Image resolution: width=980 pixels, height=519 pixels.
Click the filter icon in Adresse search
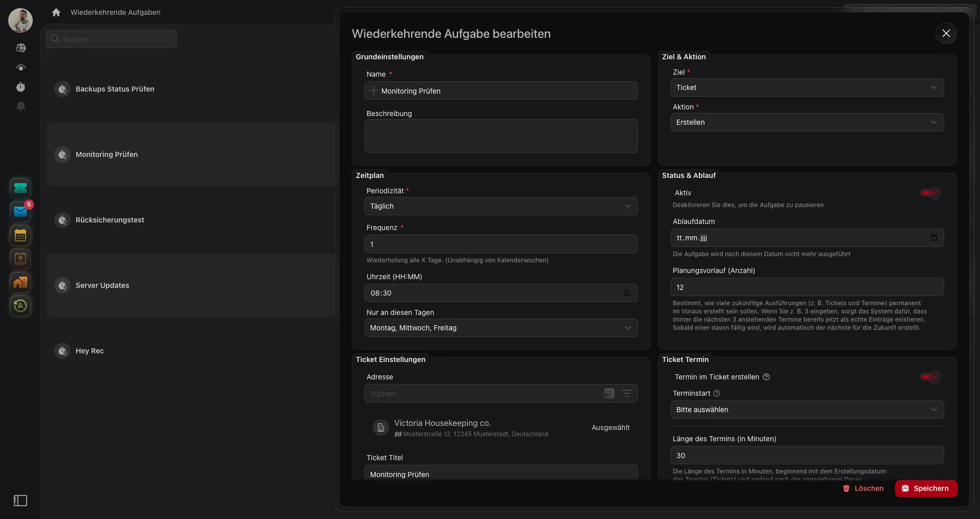pyautogui.click(x=626, y=393)
